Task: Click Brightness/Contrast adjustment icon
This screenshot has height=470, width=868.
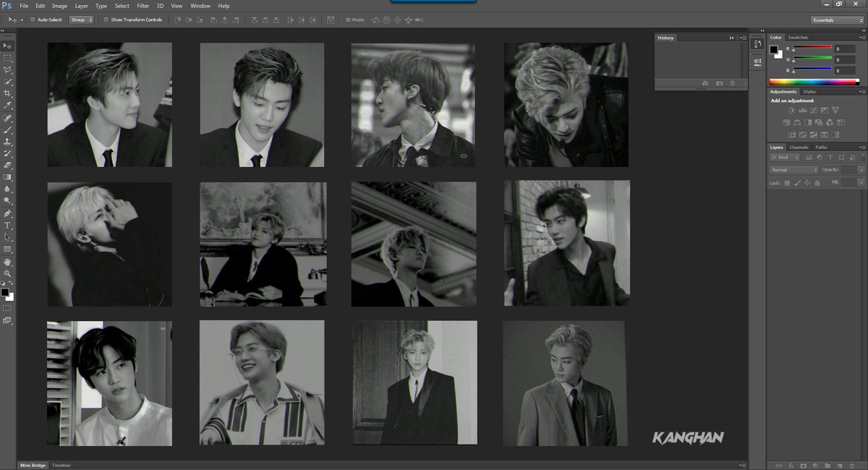Action: tap(792, 110)
